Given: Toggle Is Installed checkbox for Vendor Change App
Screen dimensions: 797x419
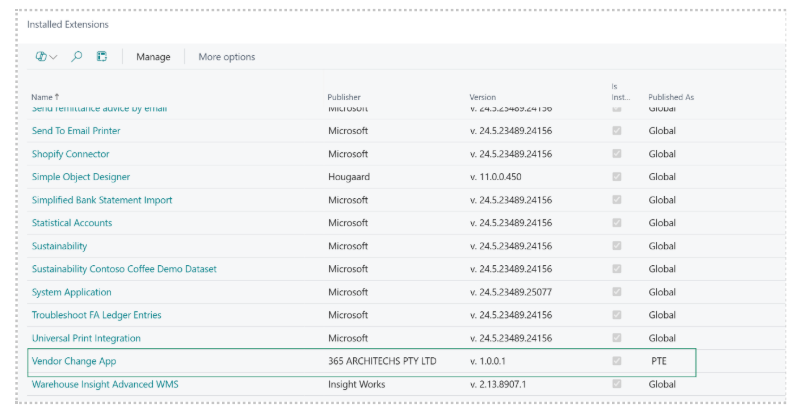Looking at the screenshot, I should pyautogui.click(x=616, y=361).
